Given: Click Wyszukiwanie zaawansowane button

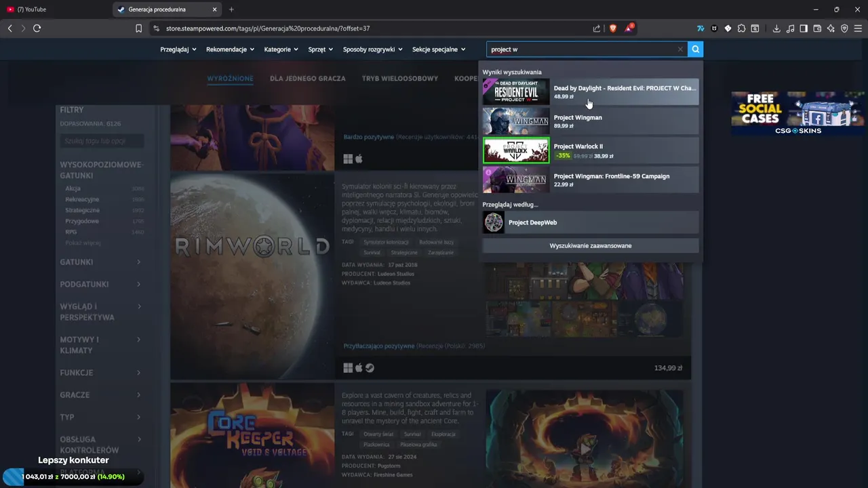Looking at the screenshot, I should click(x=591, y=245).
